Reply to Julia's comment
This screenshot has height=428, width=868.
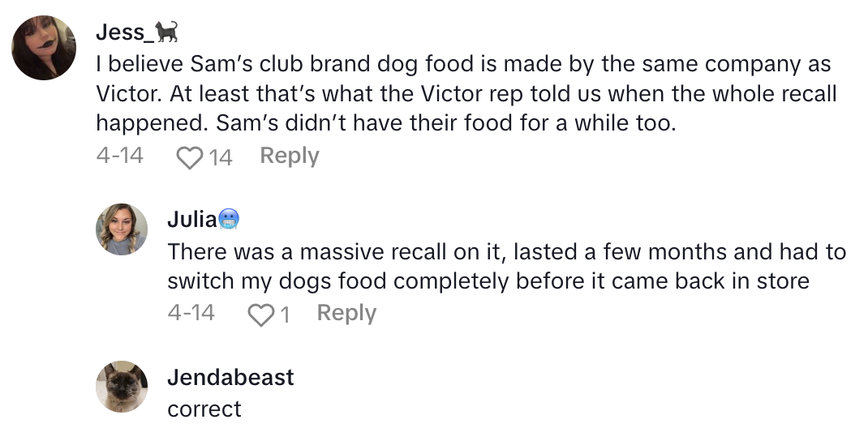click(x=346, y=313)
